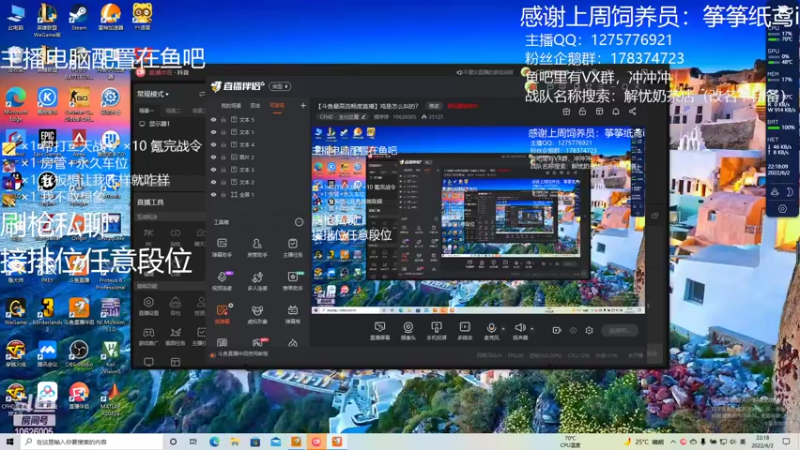The width and height of the screenshot is (800, 450).
Task: Open 背包 in the background window
Action: click(175, 307)
